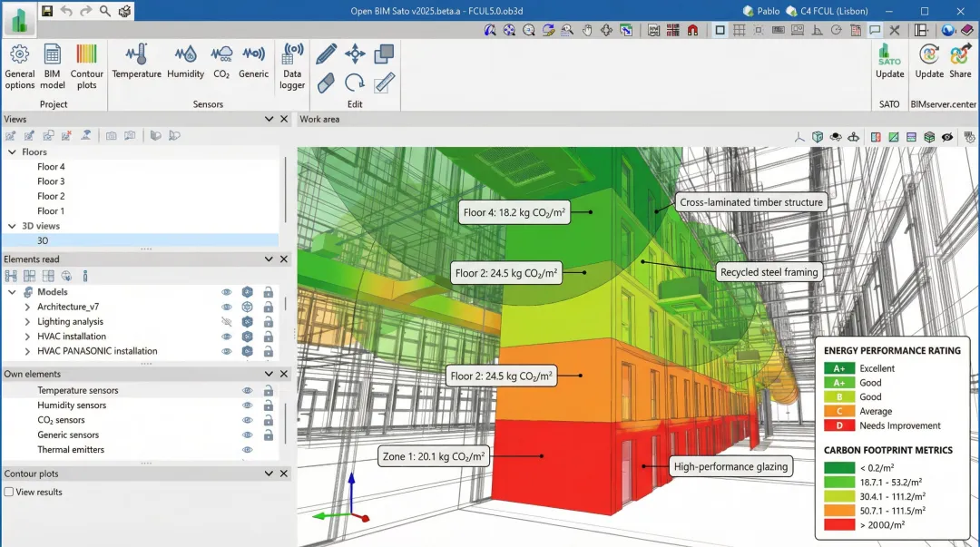
Task: Click the Floor 4 CO₂ annotation label
Action: click(x=514, y=212)
